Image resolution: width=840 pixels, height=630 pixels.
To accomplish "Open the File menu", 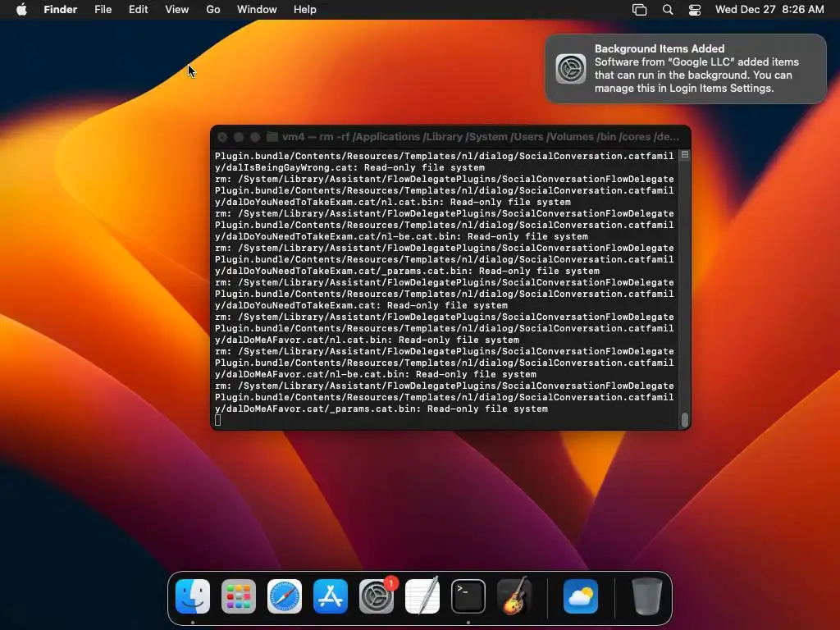I will (103, 10).
